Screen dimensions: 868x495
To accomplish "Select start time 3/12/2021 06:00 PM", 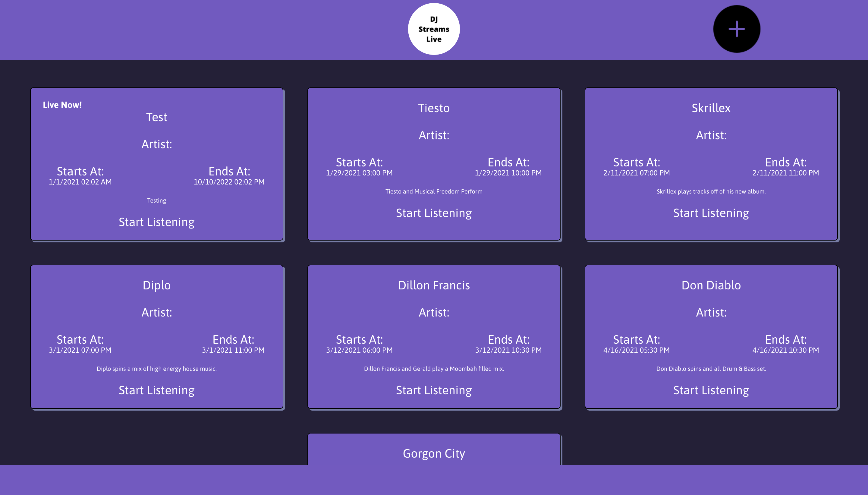I will pos(359,350).
